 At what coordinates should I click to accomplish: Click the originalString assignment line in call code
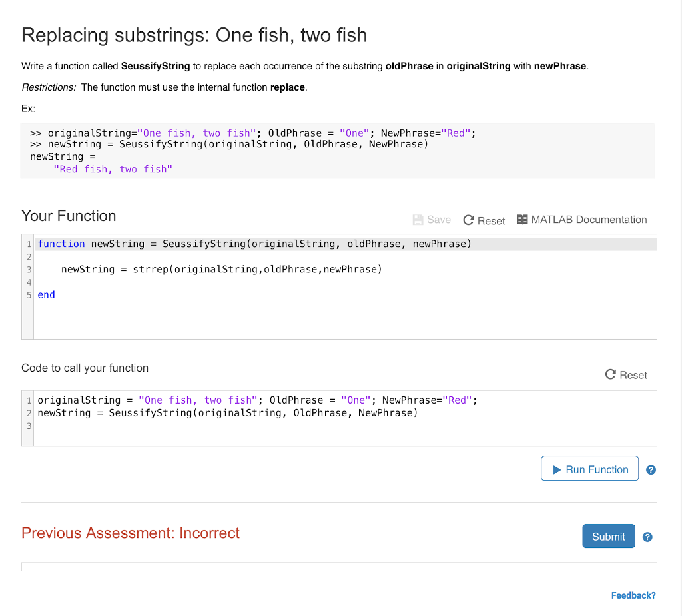pos(257,400)
